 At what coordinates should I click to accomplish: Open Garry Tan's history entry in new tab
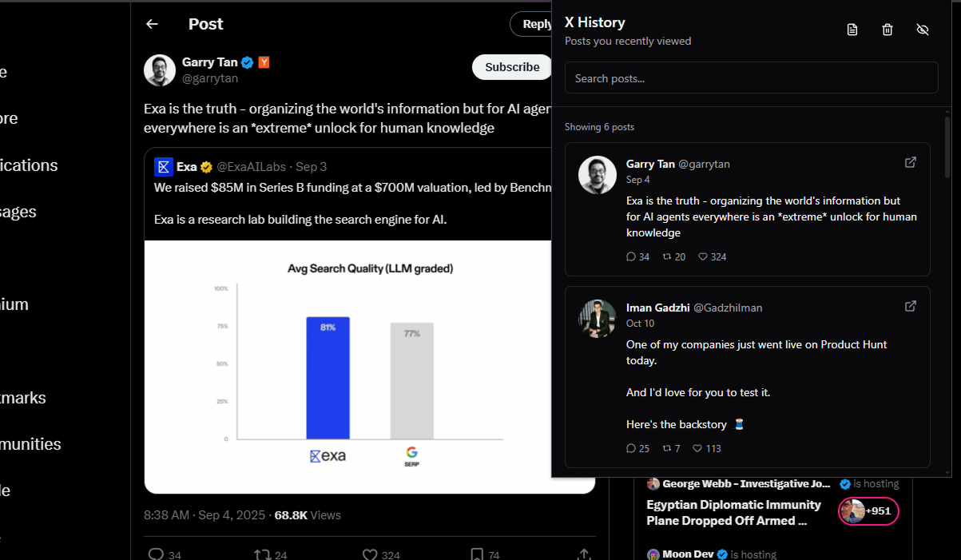pyautogui.click(x=911, y=161)
